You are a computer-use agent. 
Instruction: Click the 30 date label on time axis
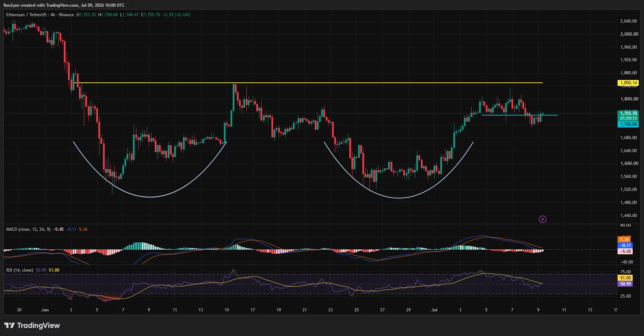[19, 310]
